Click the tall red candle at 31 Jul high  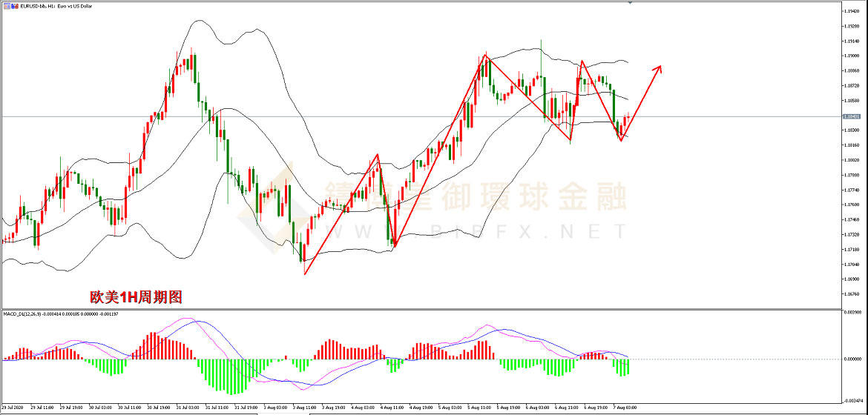(192, 62)
